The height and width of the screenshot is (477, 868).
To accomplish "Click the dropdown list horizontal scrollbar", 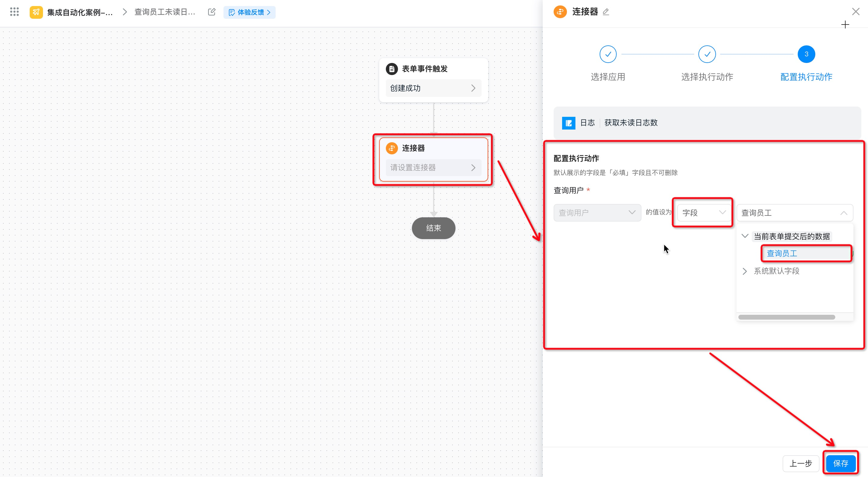I will pyautogui.click(x=787, y=317).
